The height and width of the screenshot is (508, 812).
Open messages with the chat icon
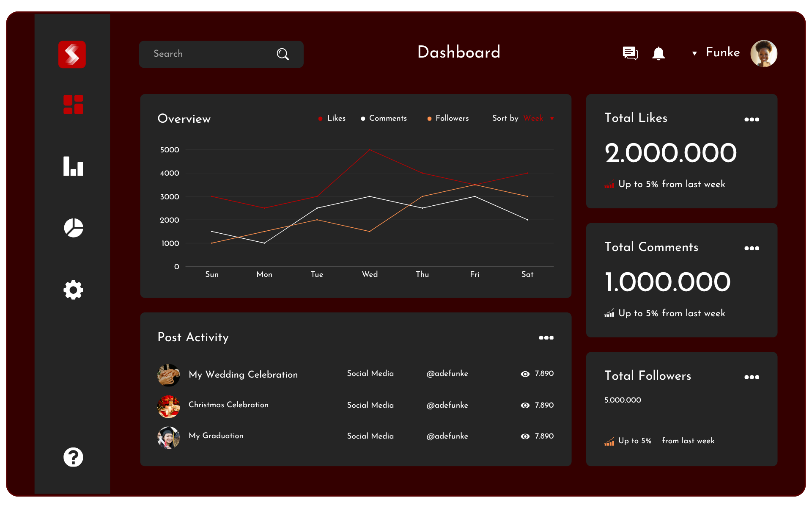630,53
